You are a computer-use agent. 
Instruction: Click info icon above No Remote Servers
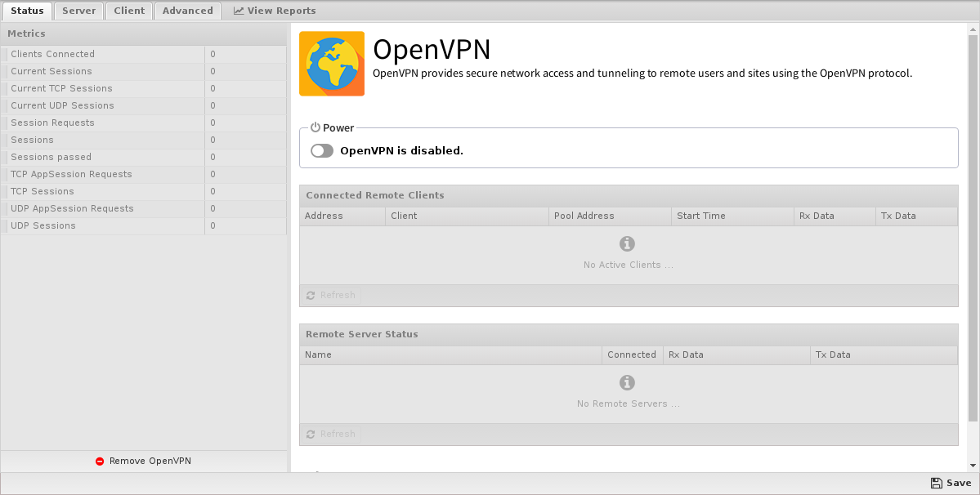tap(628, 382)
